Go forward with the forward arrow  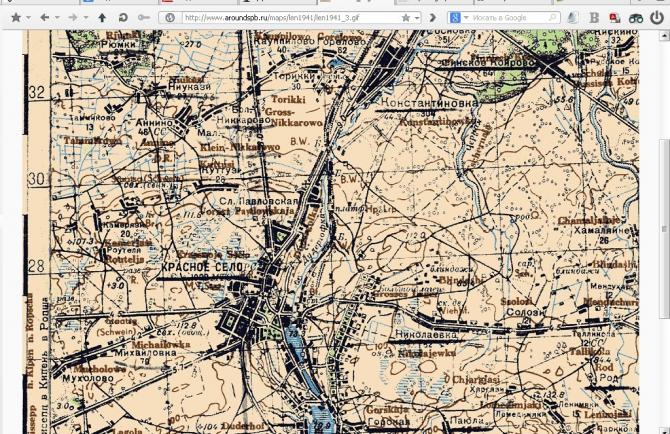[x=73, y=18]
